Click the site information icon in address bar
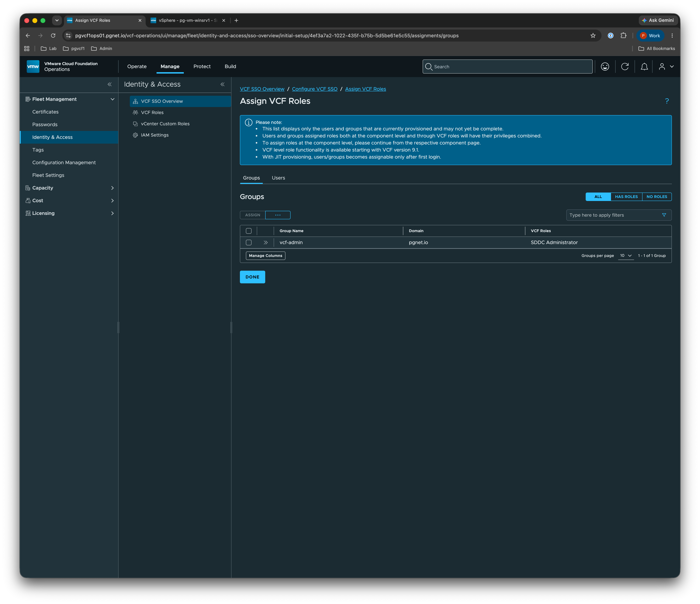The width and height of the screenshot is (700, 604). point(68,36)
